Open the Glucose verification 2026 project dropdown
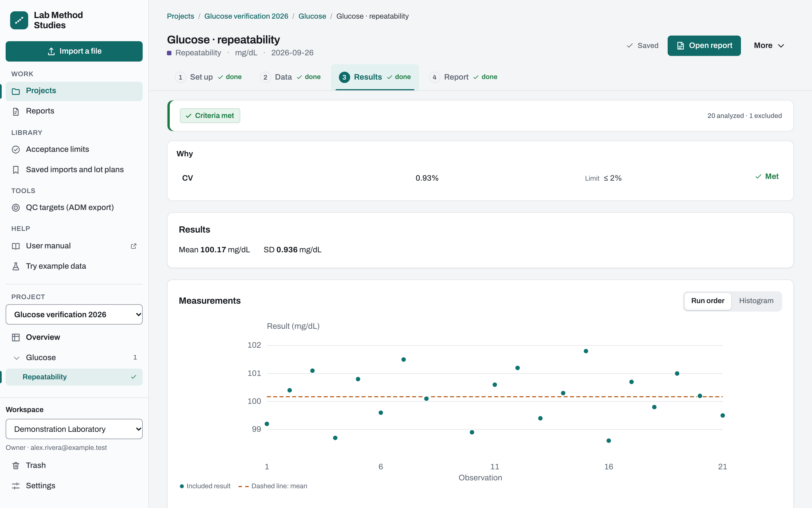This screenshot has height=508, width=812. 74,314
